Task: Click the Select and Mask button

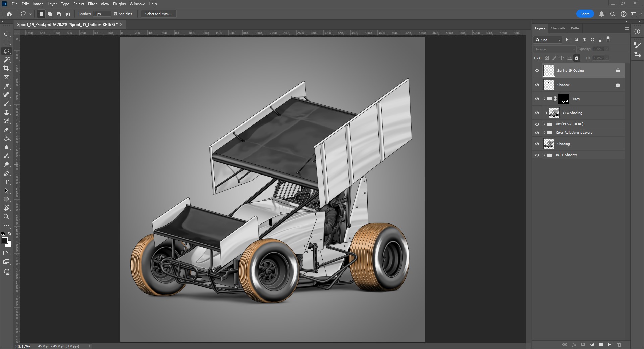Action: click(x=159, y=14)
